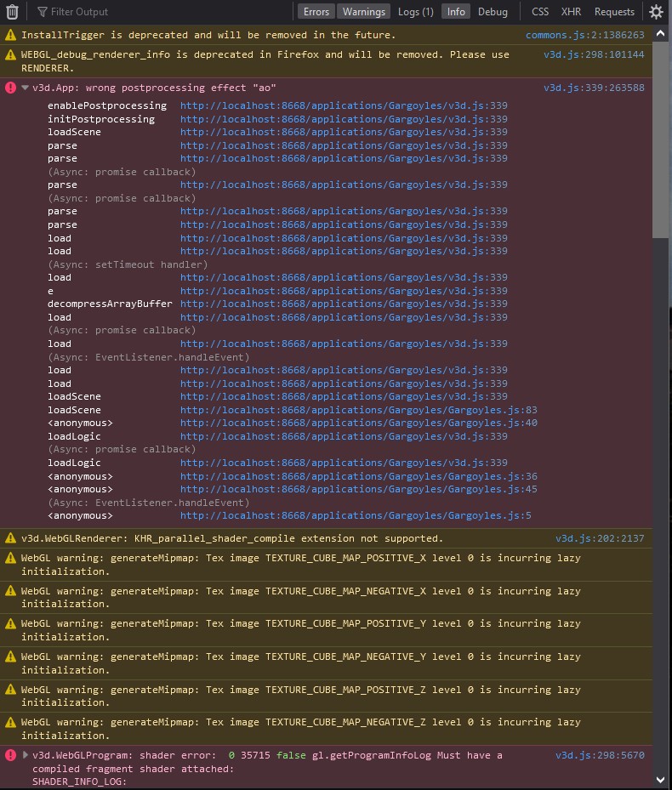Click error icon beside v3d.WebGLProgram shader error
Screen dimensions: 672x790
click(10, 755)
